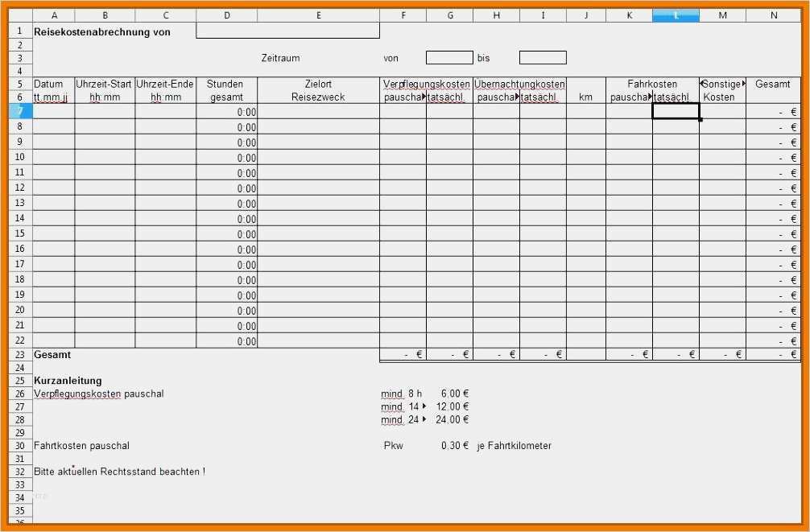The height and width of the screenshot is (532, 810).
Task: Select column B header
Action: (105, 15)
